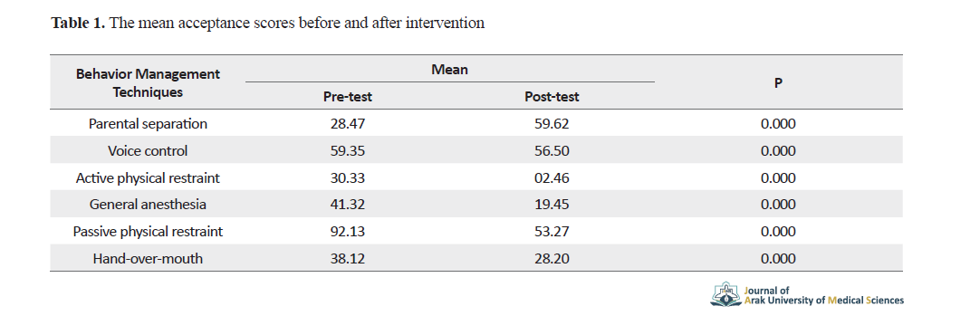The width and height of the screenshot is (980, 335).
Task: Select the Post-test column header
Action: click(552, 97)
